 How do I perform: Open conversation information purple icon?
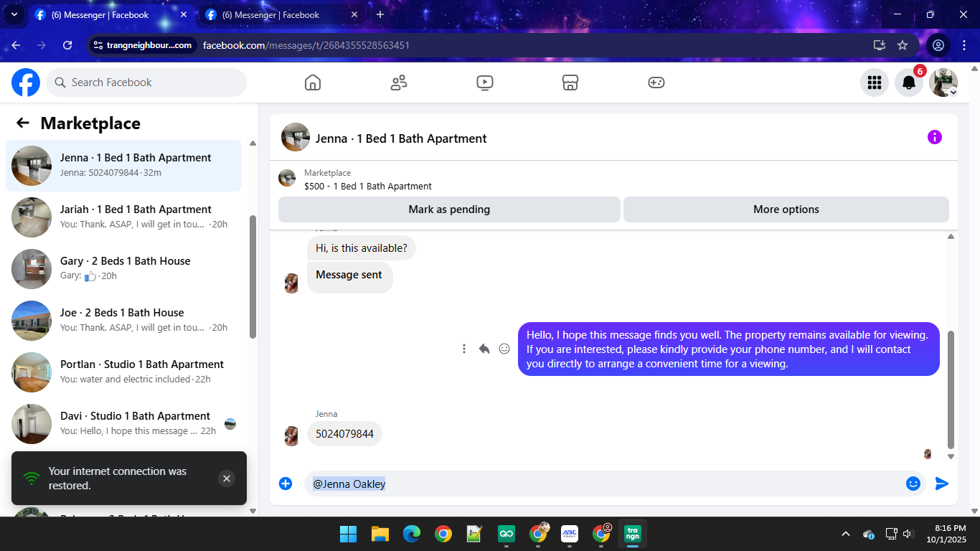click(x=935, y=137)
